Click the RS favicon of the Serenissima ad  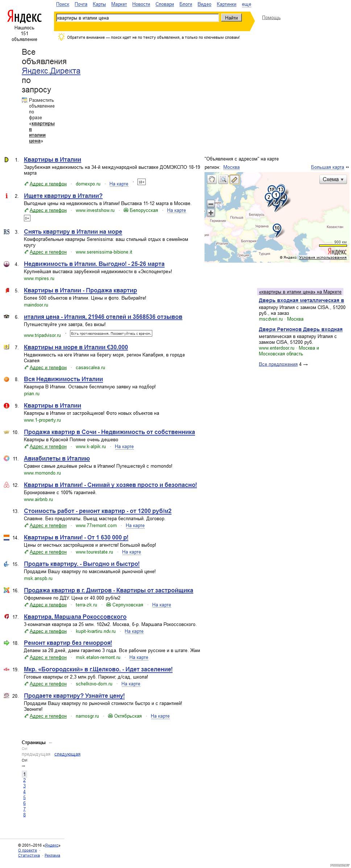click(6, 232)
